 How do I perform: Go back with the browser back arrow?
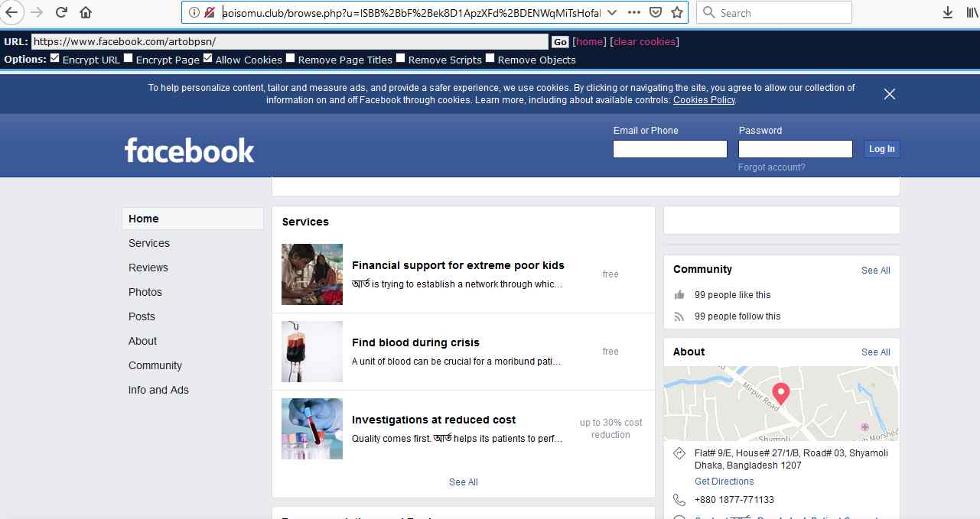12,12
